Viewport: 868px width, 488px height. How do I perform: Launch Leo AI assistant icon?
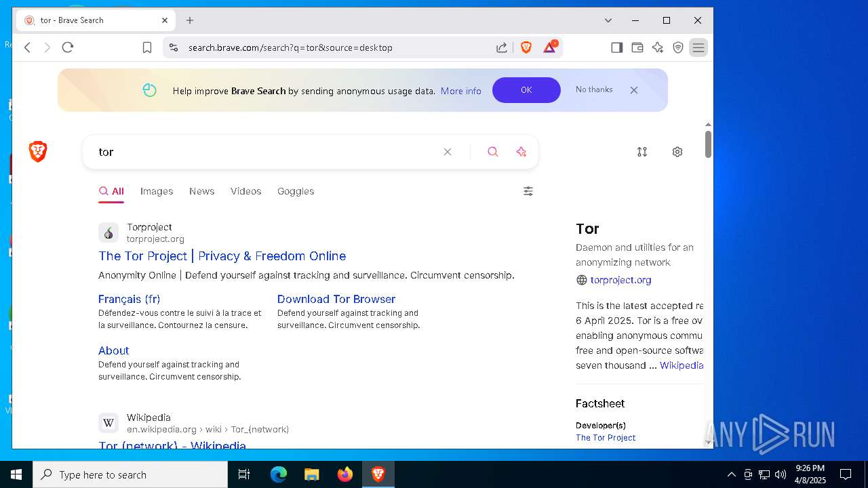pos(658,47)
